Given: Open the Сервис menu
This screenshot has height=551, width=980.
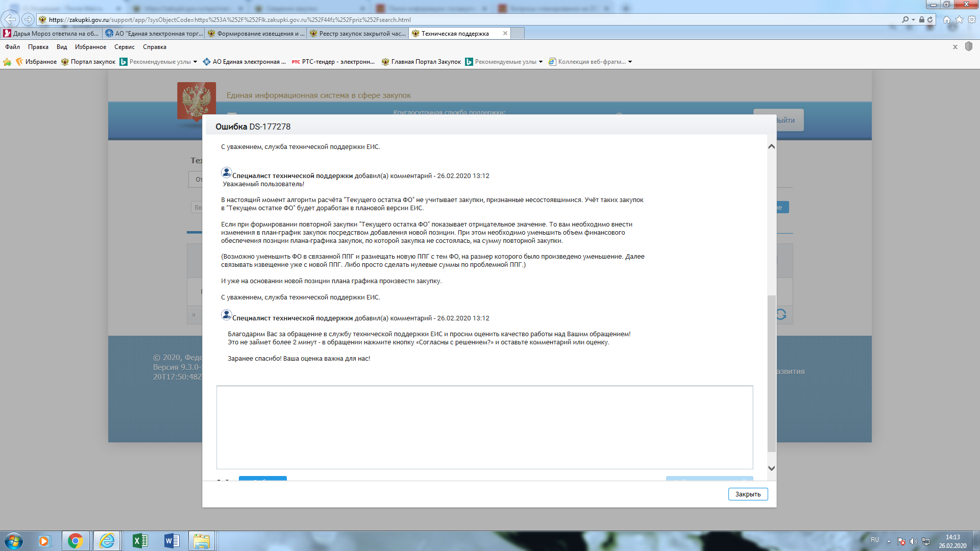Looking at the screenshot, I should click(124, 47).
